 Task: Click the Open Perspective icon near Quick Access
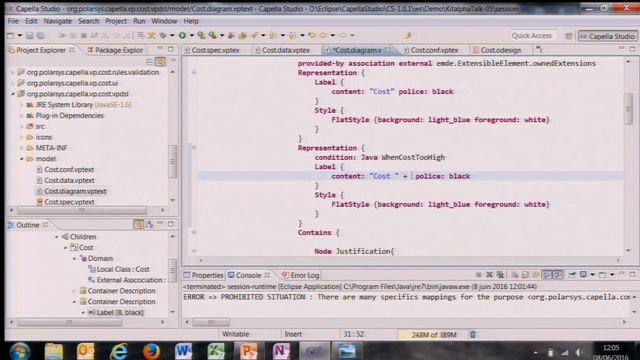(x=568, y=36)
